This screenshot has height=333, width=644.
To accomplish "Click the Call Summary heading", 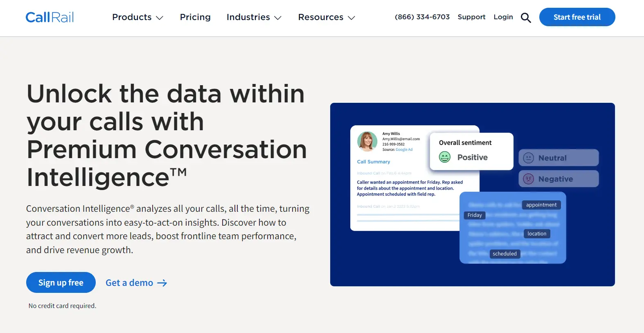I will click(374, 162).
